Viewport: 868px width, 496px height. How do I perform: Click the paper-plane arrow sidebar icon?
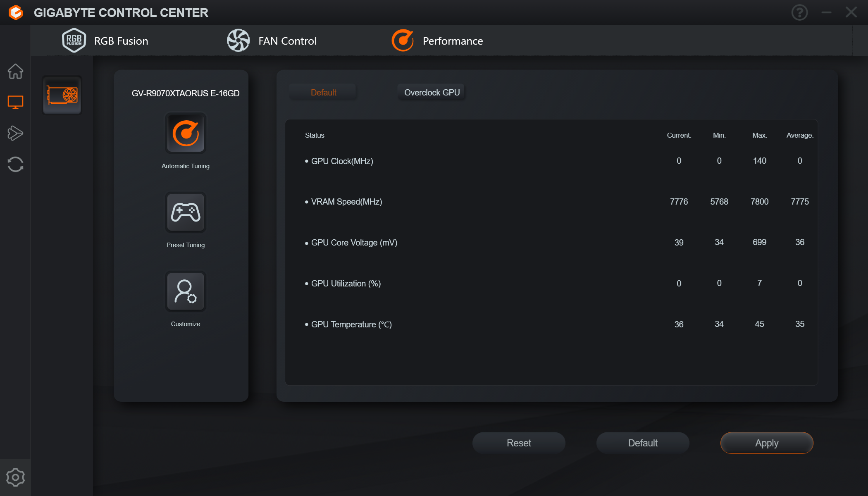click(15, 133)
